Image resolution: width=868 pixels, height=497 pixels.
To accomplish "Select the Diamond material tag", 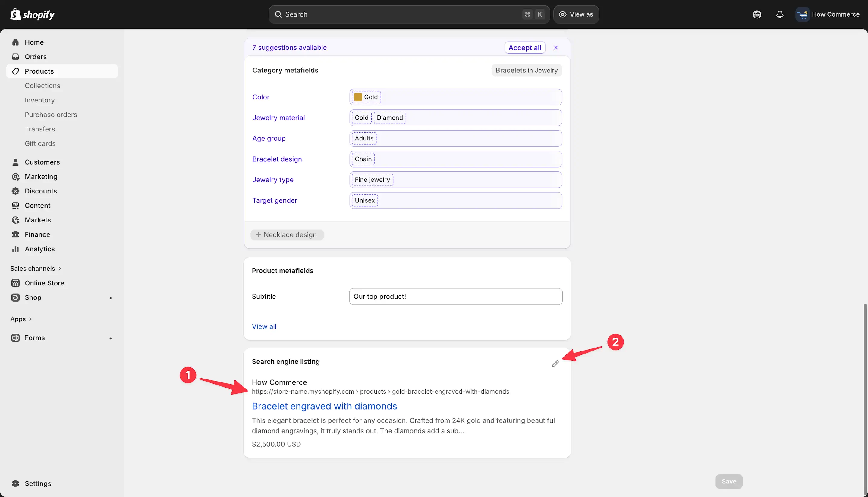I will [390, 118].
